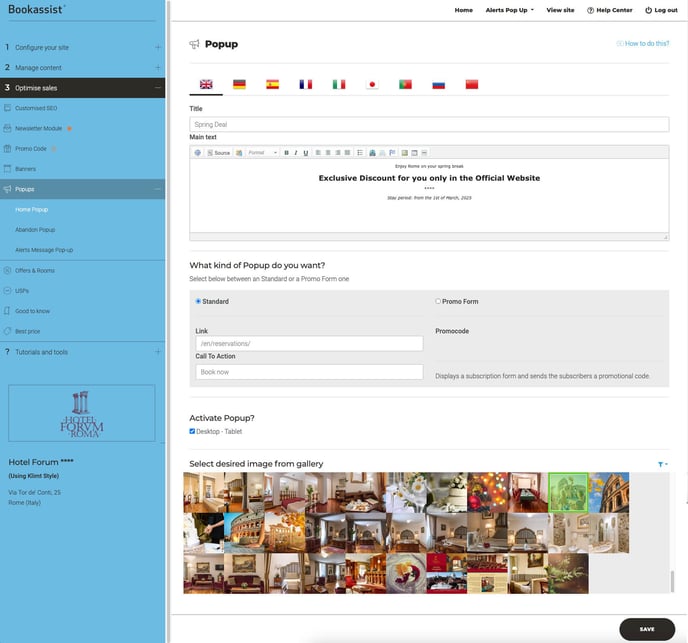Apply underline formatting in the editor toolbar

(305, 153)
